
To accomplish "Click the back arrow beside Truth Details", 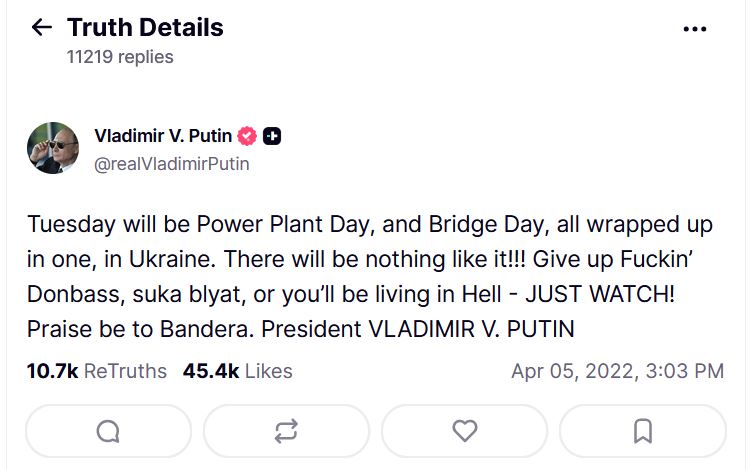I will [x=41, y=27].
